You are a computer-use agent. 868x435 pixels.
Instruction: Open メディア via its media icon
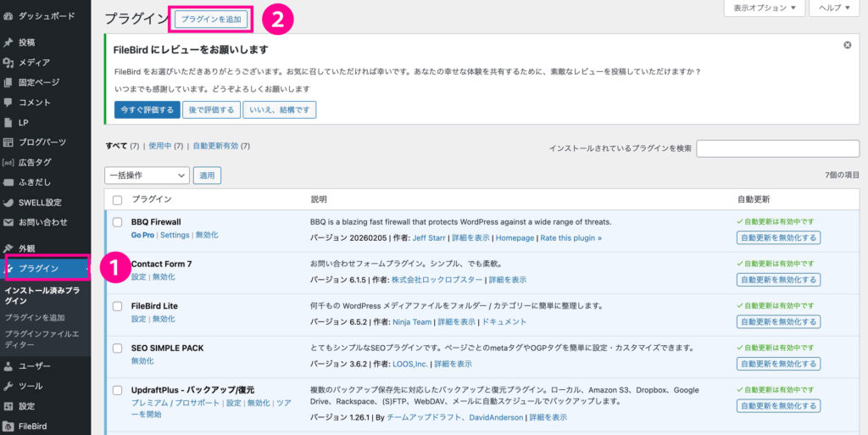[x=8, y=63]
